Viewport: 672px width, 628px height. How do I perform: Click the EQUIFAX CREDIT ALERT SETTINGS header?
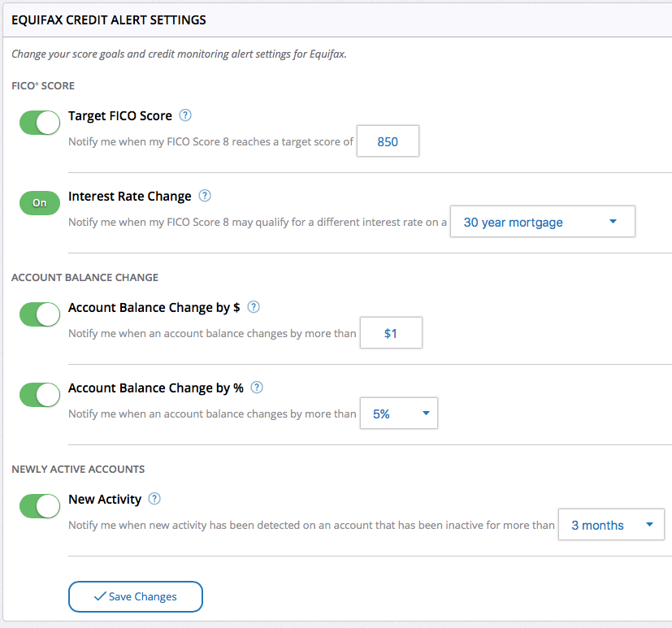point(107,19)
